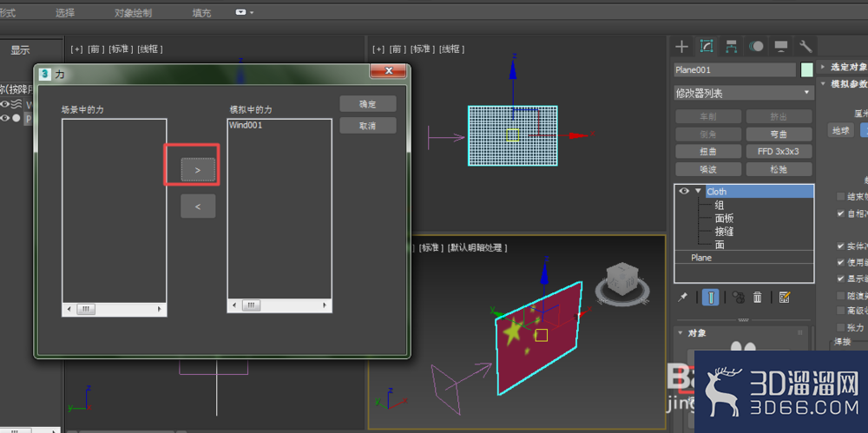The image size is (868, 433).
Task: Click the > add force button
Action: pos(198,170)
